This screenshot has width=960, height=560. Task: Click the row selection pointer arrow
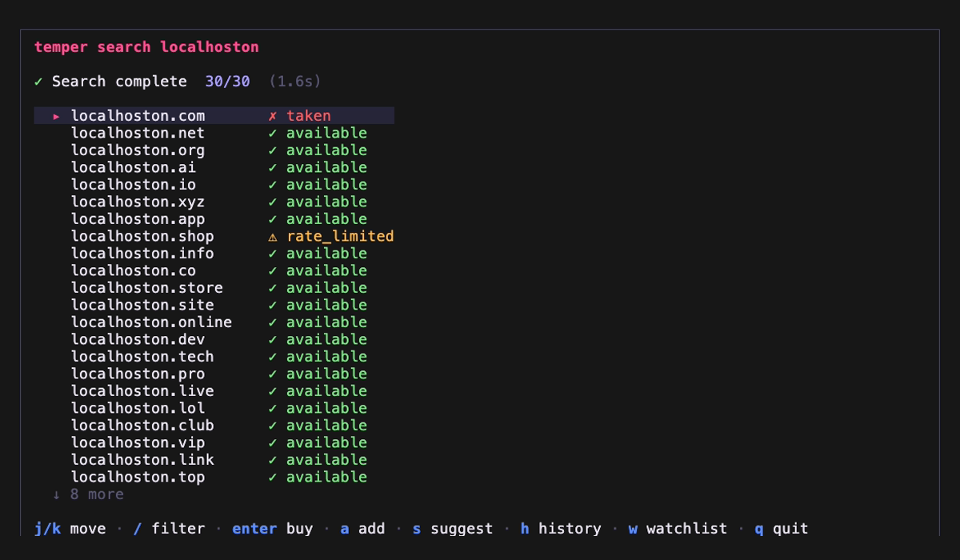pos(57,116)
